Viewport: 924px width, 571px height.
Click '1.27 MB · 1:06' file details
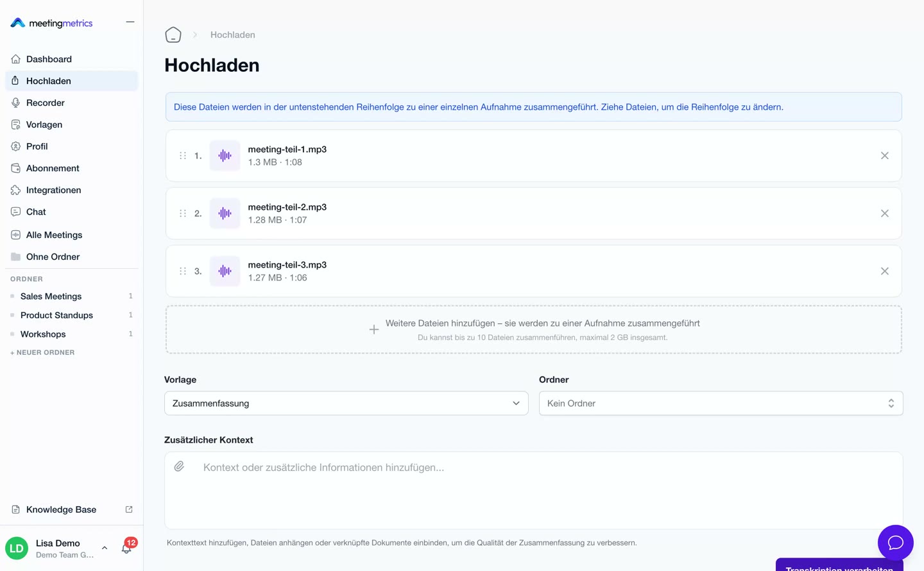point(278,278)
